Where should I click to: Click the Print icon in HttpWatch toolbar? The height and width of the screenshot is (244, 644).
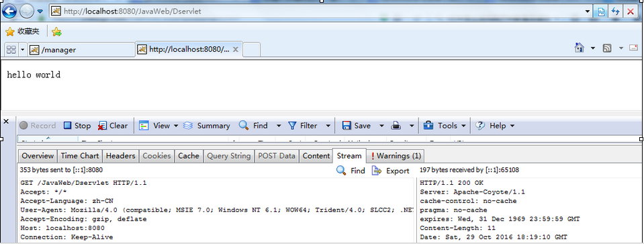tap(396, 126)
